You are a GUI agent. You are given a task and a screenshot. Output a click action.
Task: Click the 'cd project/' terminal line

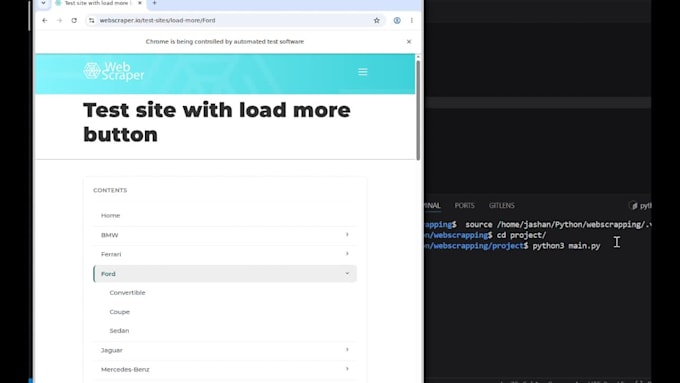(x=521, y=235)
